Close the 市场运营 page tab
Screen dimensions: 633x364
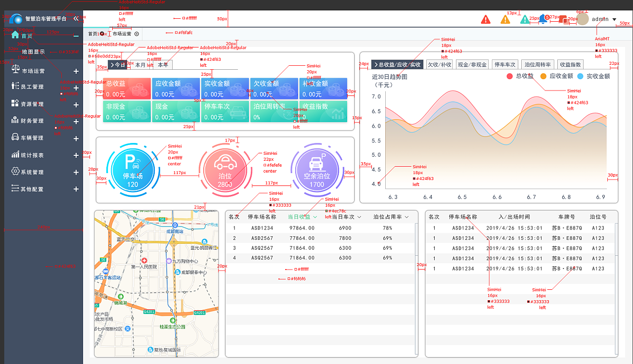coord(136,34)
